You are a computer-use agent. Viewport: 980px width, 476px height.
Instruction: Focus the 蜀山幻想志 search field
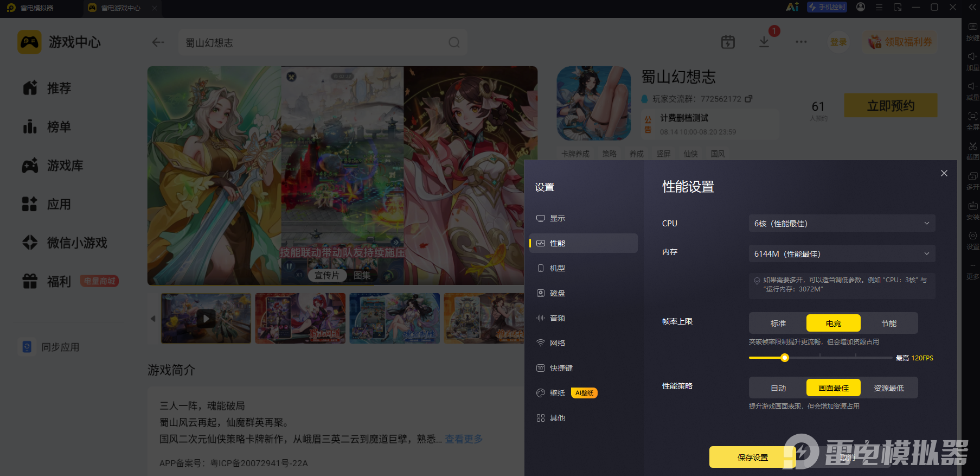[323, 42]
